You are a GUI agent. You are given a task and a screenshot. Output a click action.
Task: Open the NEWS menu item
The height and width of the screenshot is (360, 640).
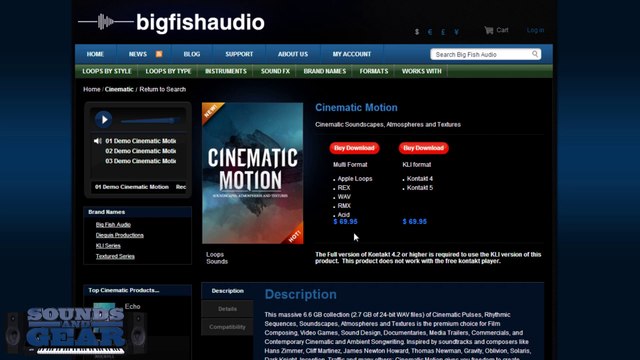tap(138, 54)
